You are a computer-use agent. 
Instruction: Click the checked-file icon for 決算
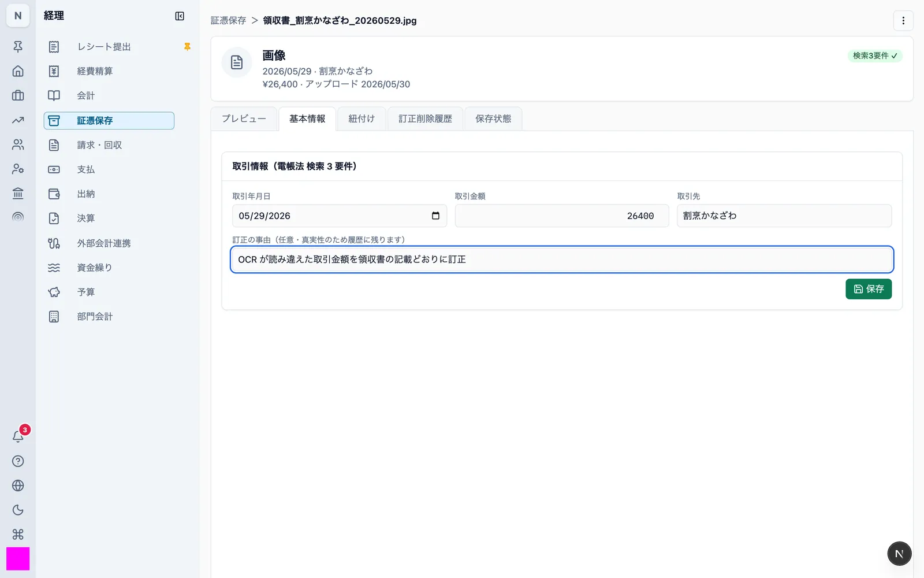54,218
